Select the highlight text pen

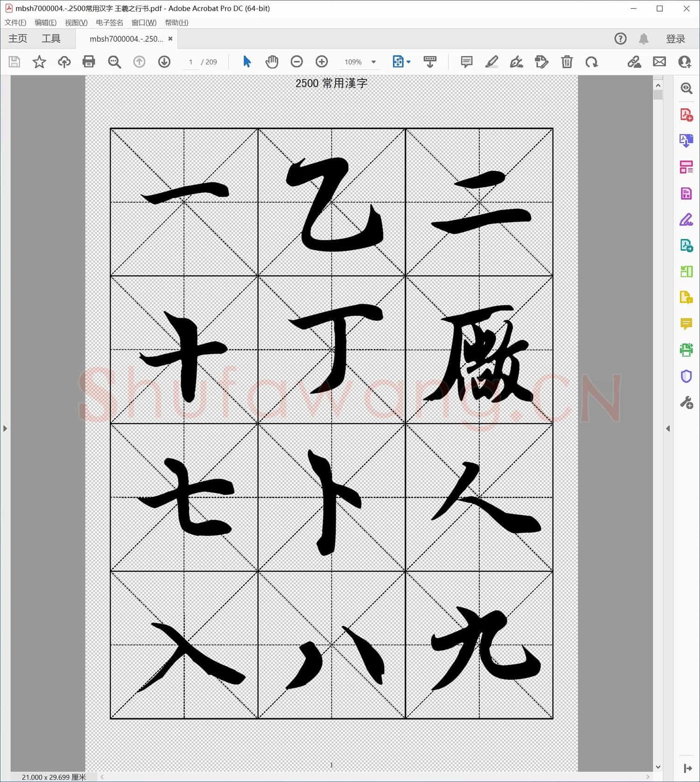point(491,62)
